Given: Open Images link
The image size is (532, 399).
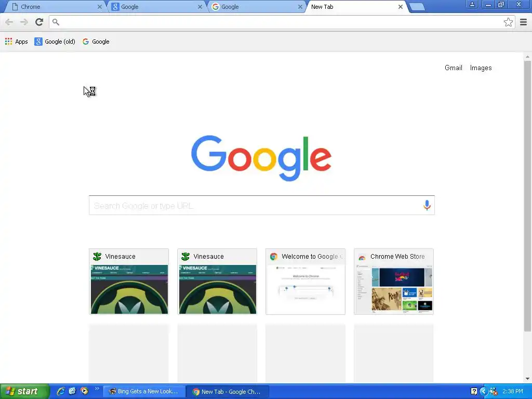Looking at the screenshot, I should 481,68.
